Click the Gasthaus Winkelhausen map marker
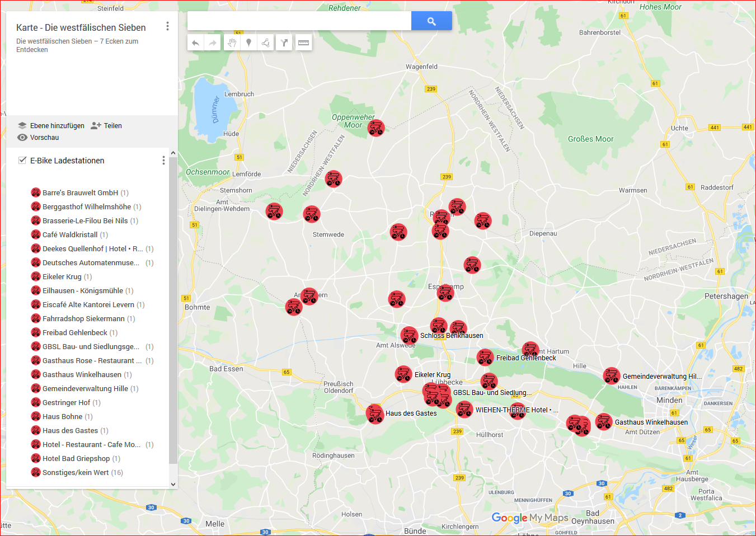The image size is (756, 536). [x=604, y=422]
